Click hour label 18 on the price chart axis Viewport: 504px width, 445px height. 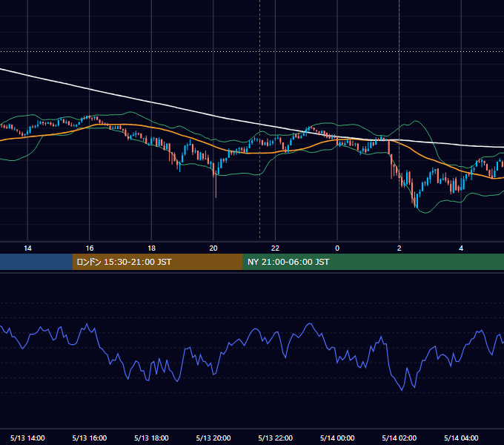[x=151, y=248]
